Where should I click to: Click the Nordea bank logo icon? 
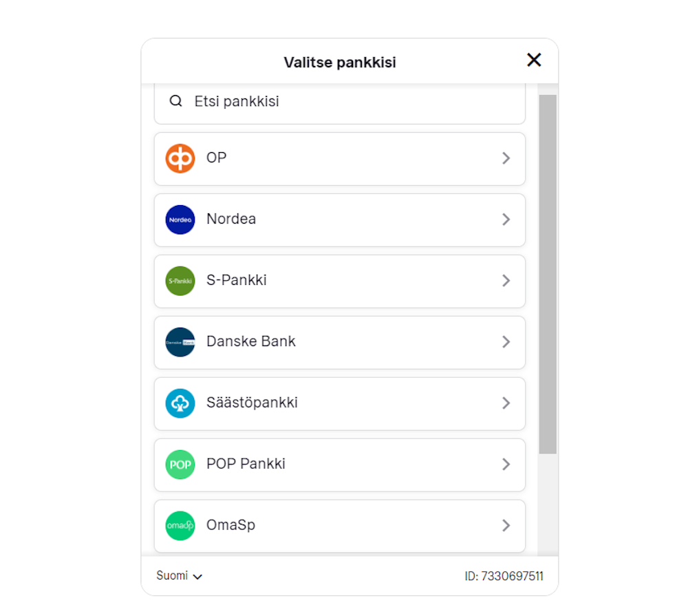pos(180,220)
